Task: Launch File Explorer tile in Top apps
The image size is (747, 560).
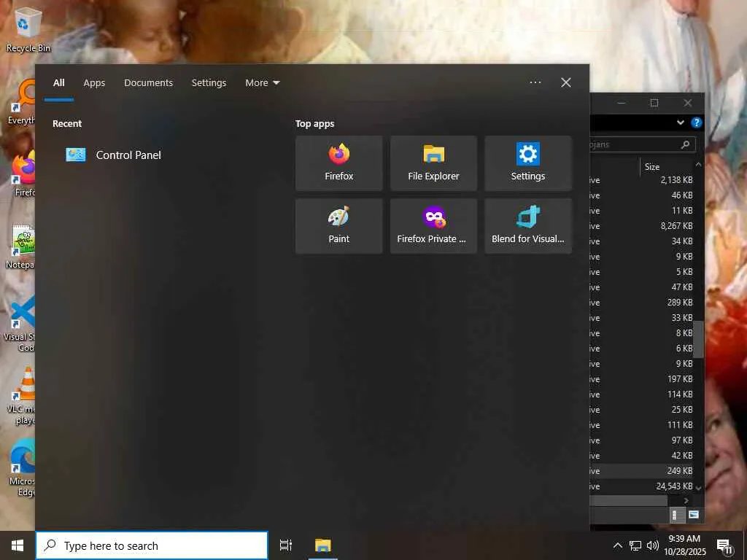Action: point(433,163)
